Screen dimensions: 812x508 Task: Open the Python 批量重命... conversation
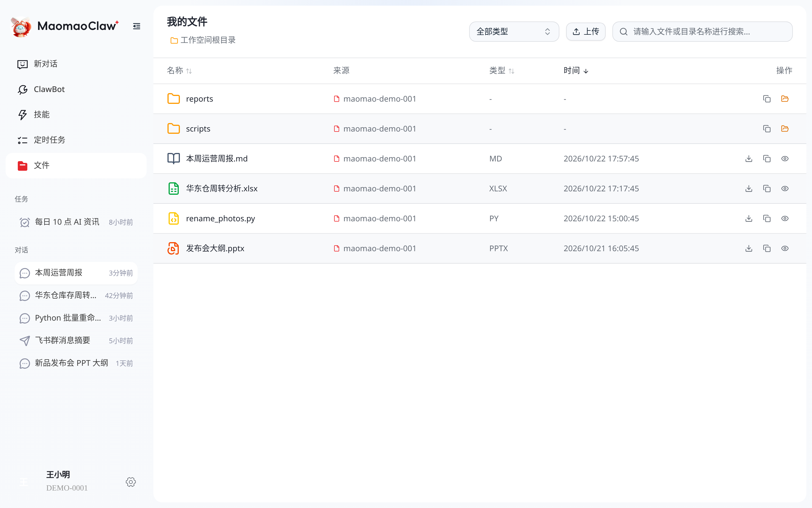pos(76,318)
